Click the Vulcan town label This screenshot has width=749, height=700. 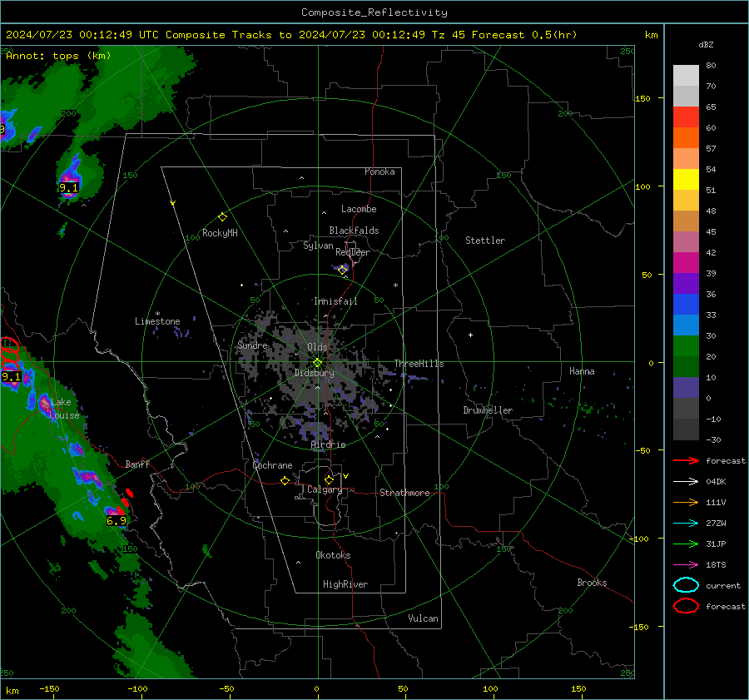tap(423, 618)
